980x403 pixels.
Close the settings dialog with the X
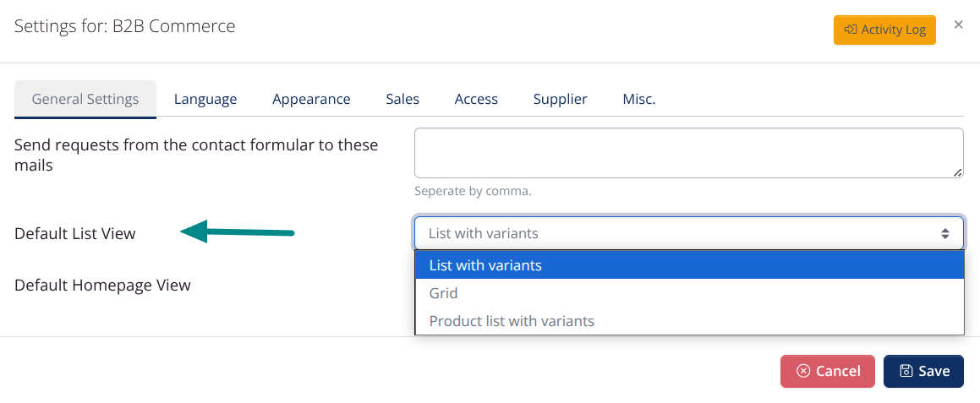click(x=958, y=25)
